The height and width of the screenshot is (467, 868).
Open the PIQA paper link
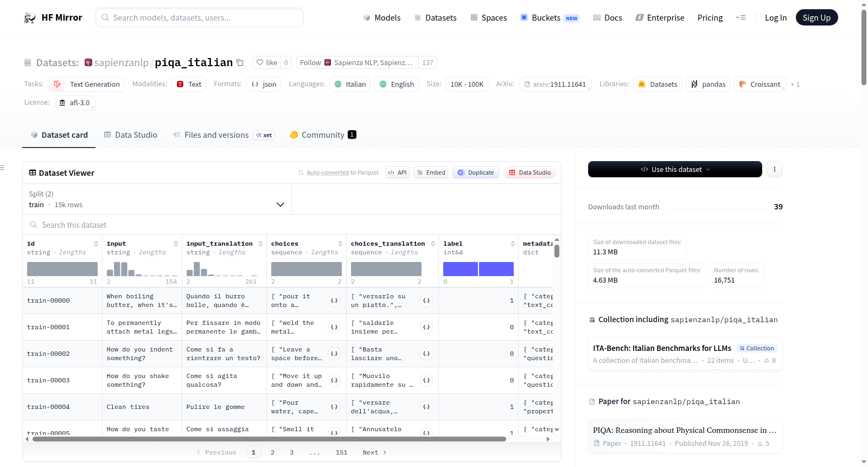(685, 437)
